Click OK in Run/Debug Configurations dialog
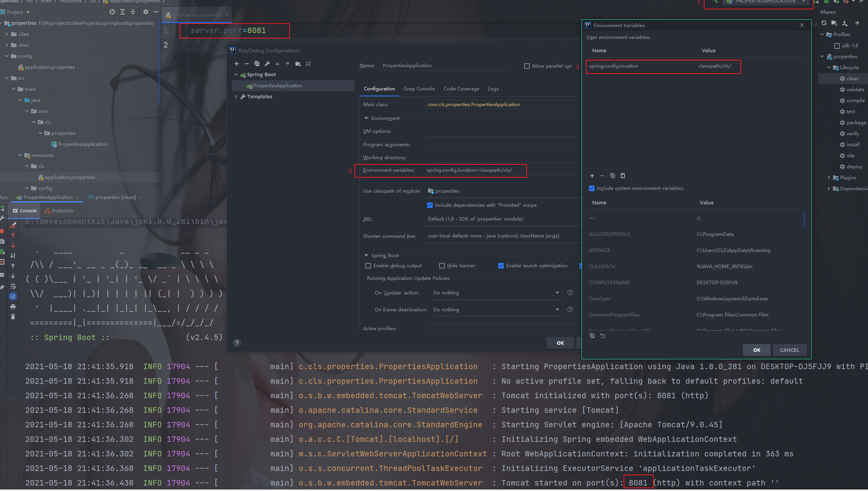 click(560, 343)
